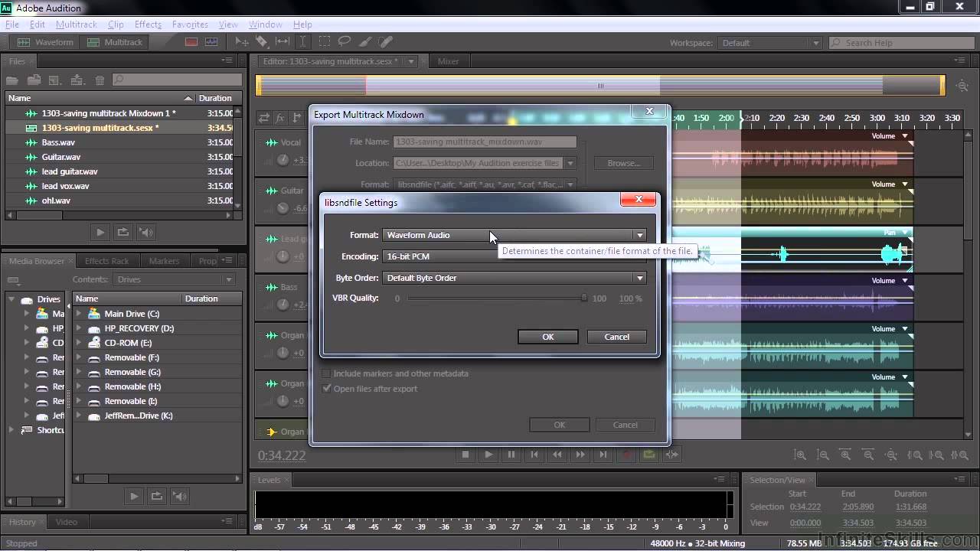Image resolution: width=980 pixels, height=551 pixels.
Task: Check Include markers and other metadata
Action: [x=327, y=373]
